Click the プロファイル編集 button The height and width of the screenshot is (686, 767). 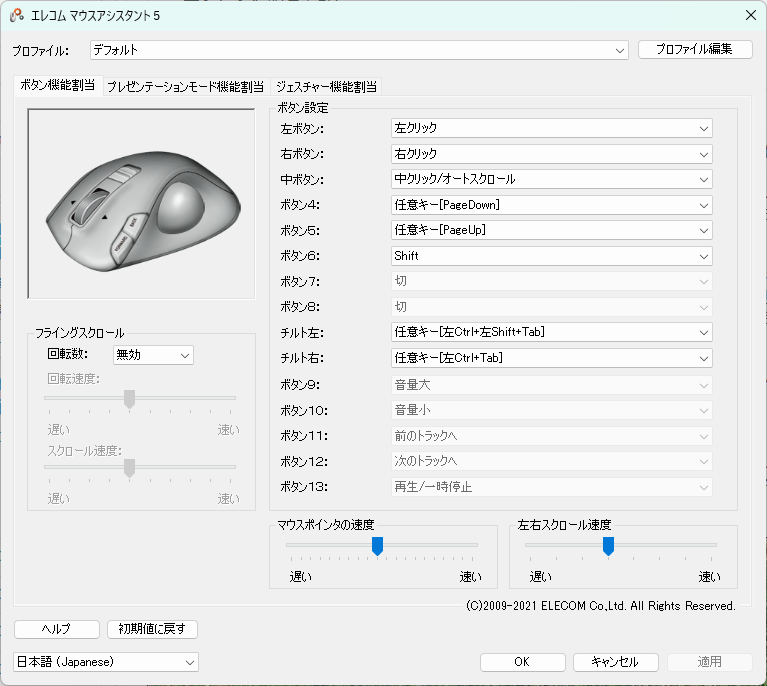tap(695, 49)
